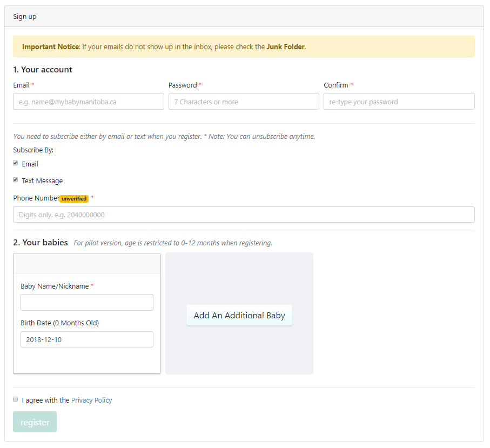Screen dimensions: 490x448
Task: Click the yellow unverified badge
Action: pos(74,199)
